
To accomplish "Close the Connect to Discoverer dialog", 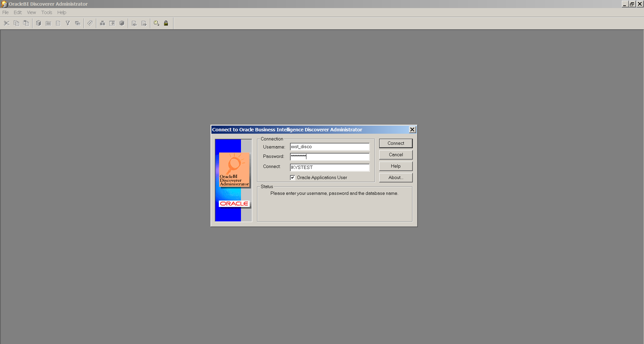I will [412, 130].
